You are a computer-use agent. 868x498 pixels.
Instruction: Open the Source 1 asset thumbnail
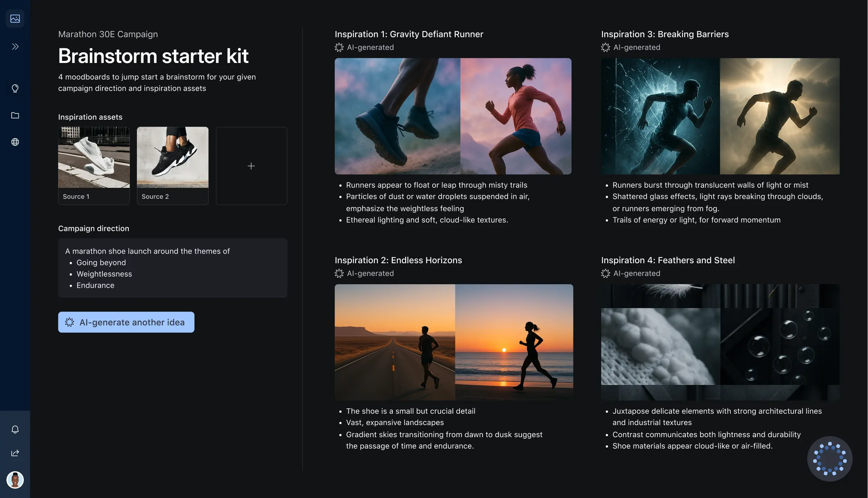point(94,158)
